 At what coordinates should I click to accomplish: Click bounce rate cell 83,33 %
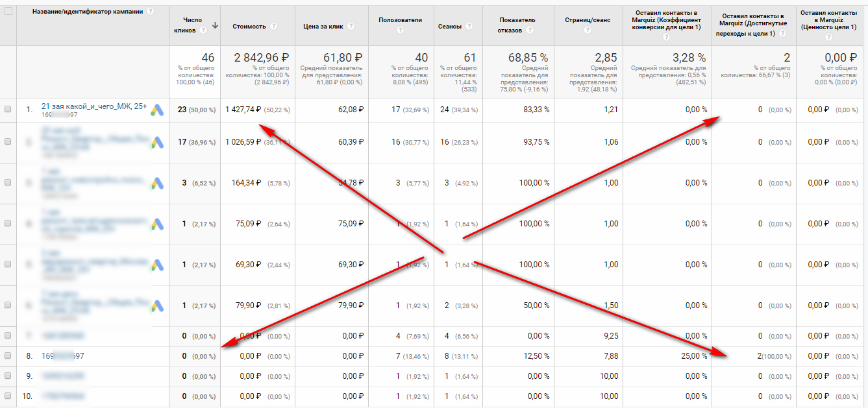point(536,110)
